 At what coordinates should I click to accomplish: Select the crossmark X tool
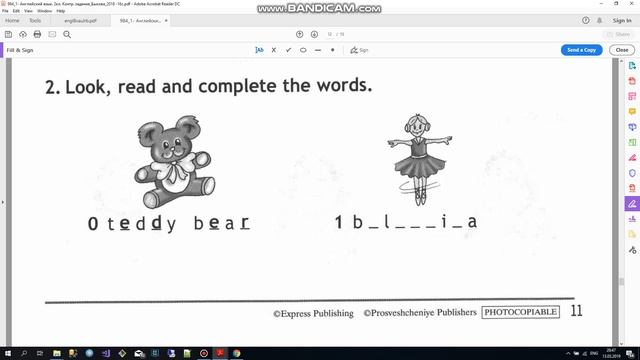[274, 50]
